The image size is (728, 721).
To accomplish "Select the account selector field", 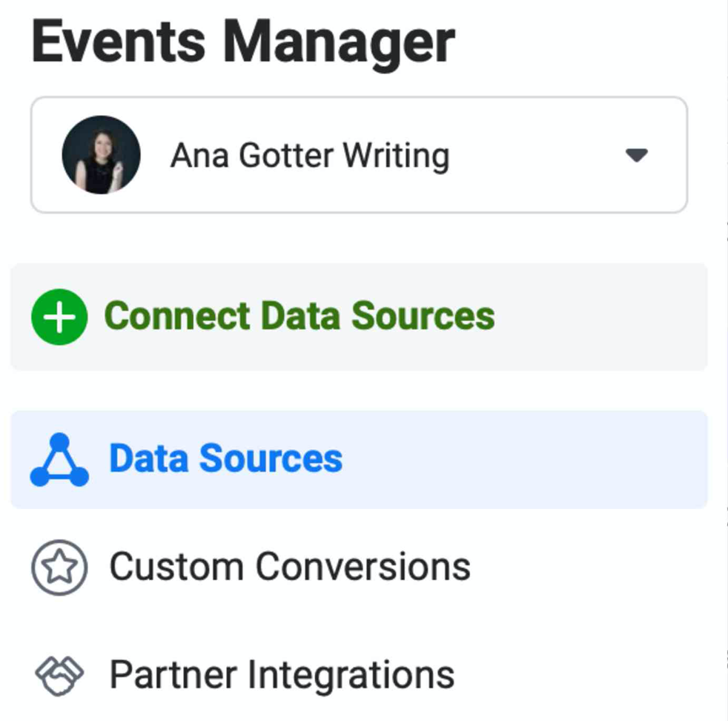I will tap(360, 154).
